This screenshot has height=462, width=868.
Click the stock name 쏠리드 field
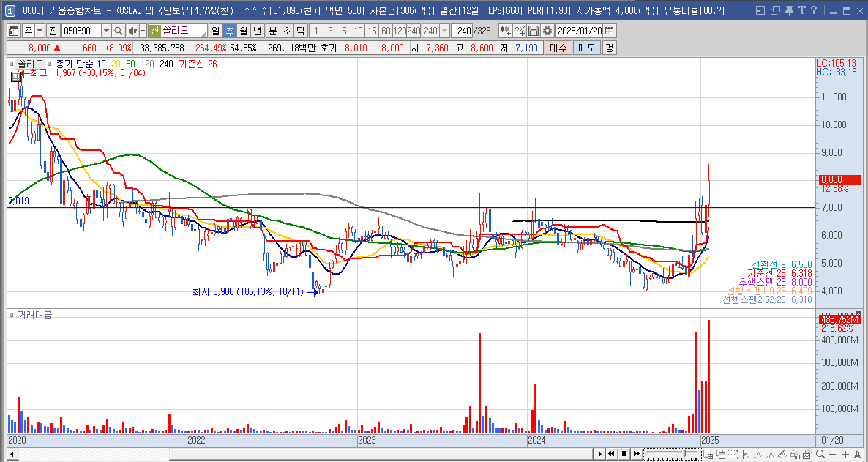[x=184, y=31]
